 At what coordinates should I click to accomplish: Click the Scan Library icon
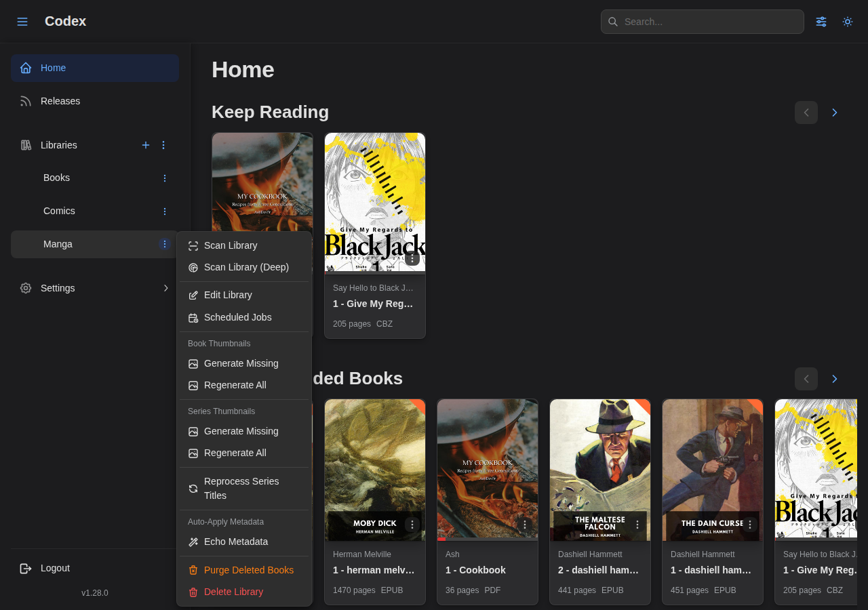(193, 246)
